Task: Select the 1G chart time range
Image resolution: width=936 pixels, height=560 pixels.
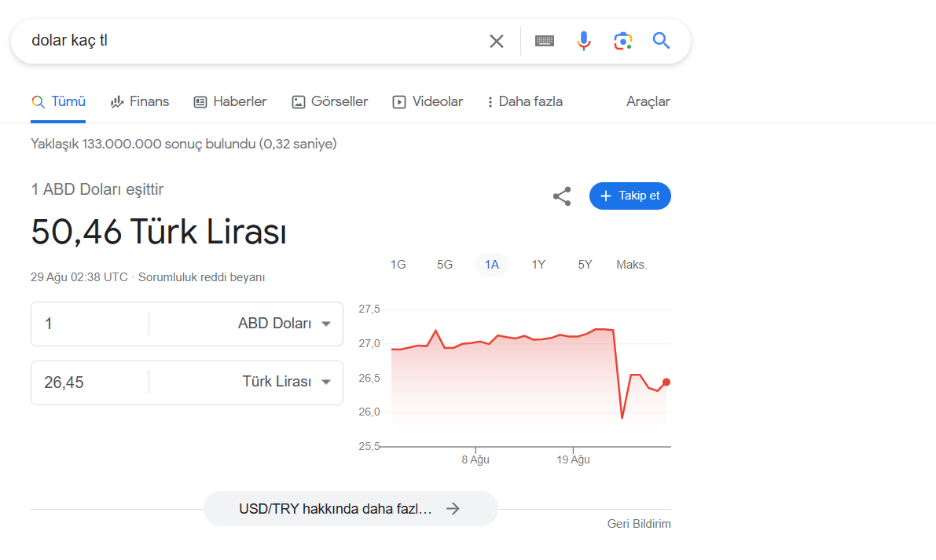Action: [x=398, y=265]
